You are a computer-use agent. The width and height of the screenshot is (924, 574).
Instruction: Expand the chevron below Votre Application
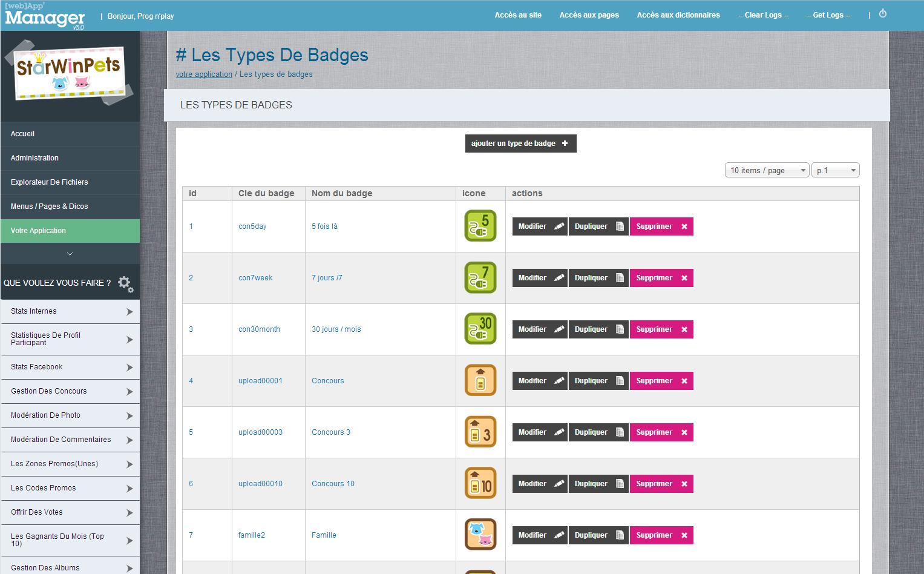[70, 254]
